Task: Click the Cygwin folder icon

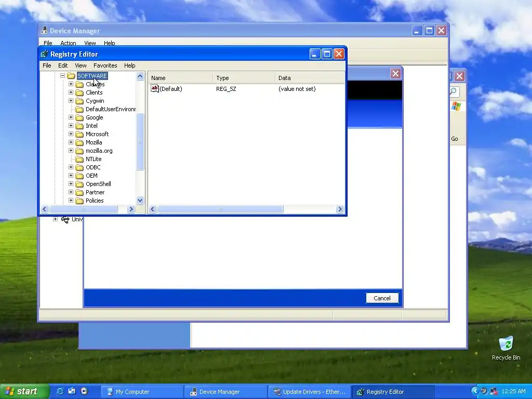Action: click(x=79, y=101)
